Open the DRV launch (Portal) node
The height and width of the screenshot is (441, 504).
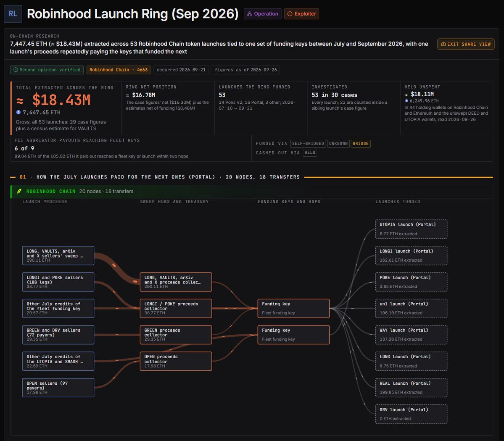pos(411,414)
